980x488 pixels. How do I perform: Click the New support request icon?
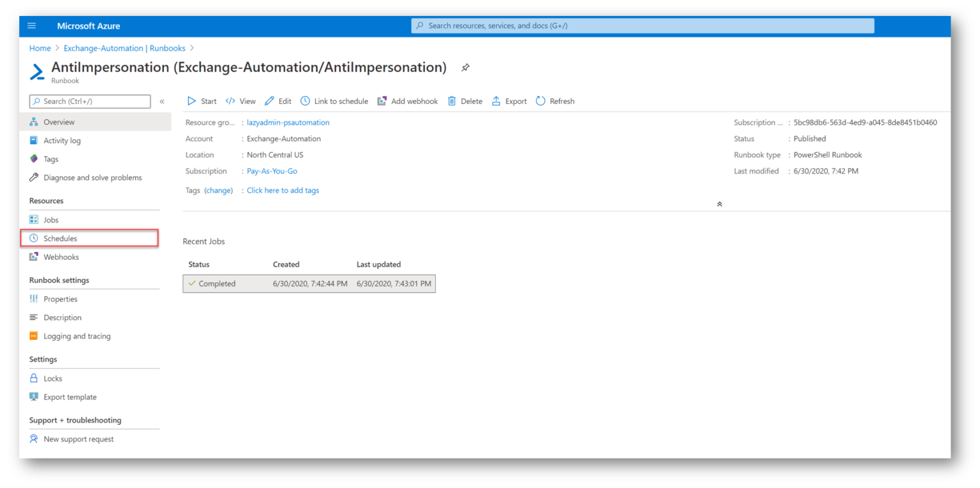(34, 439)
